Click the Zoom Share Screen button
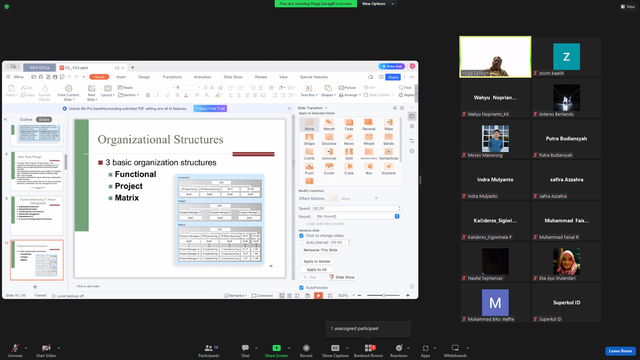 (276, 350)
